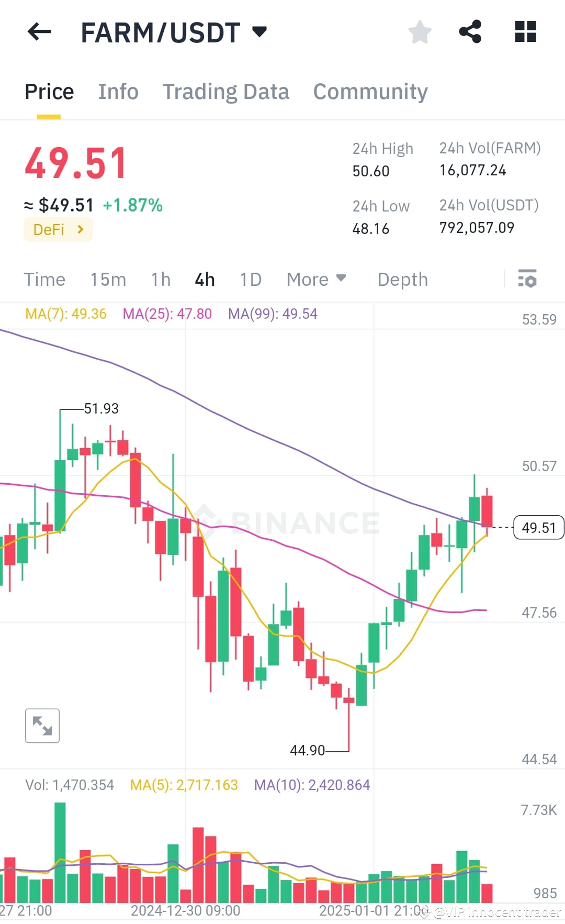
Task: Toggle the 4h candlestick interval
Action: (204, 280)
